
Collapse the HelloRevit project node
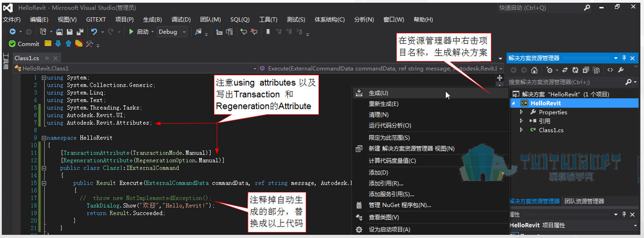pyautogui.click(x=512, y=103)
